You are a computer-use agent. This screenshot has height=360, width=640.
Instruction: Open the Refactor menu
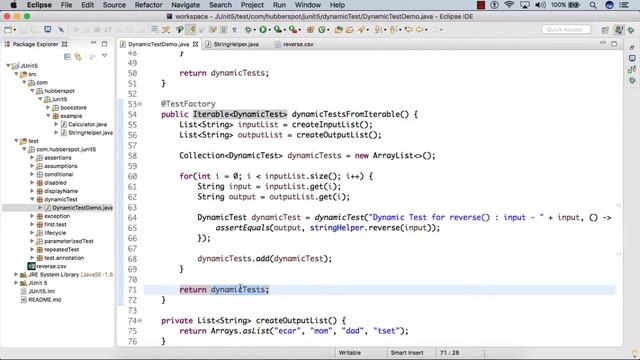(149, 5)
